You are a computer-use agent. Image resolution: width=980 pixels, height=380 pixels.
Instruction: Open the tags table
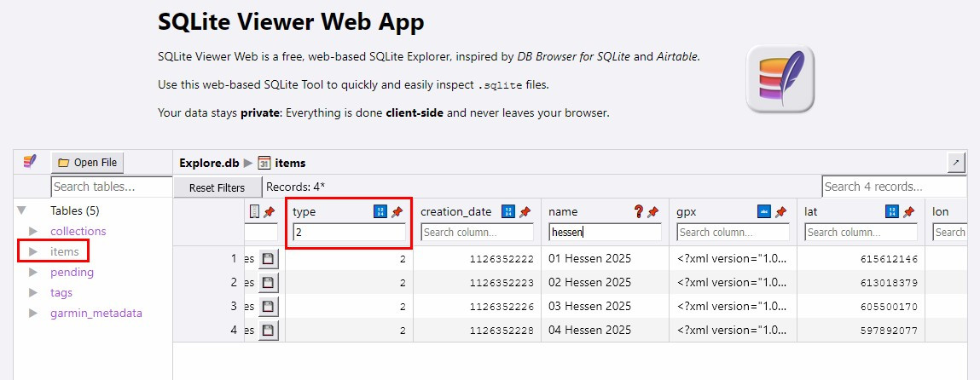(61, 293)
